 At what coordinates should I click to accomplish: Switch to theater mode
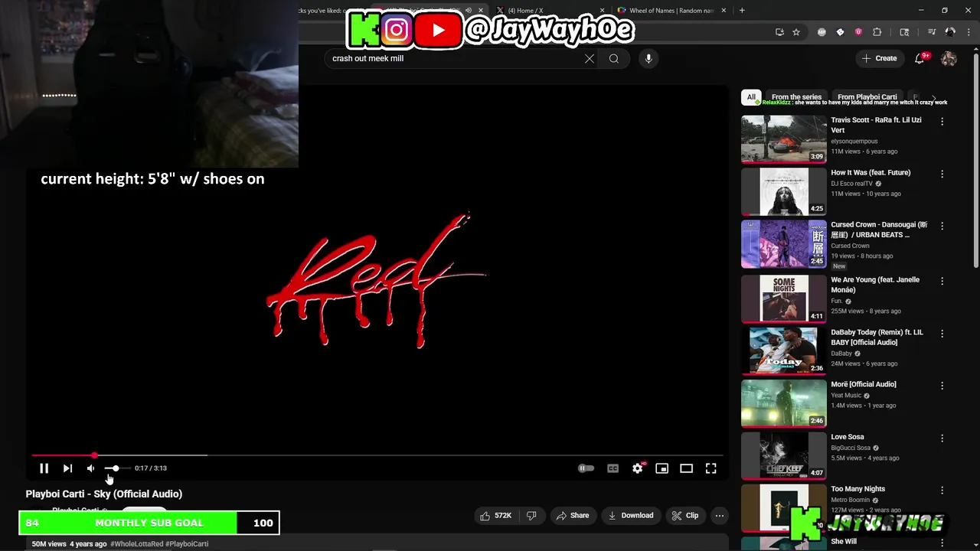click(x=686, y=468)
